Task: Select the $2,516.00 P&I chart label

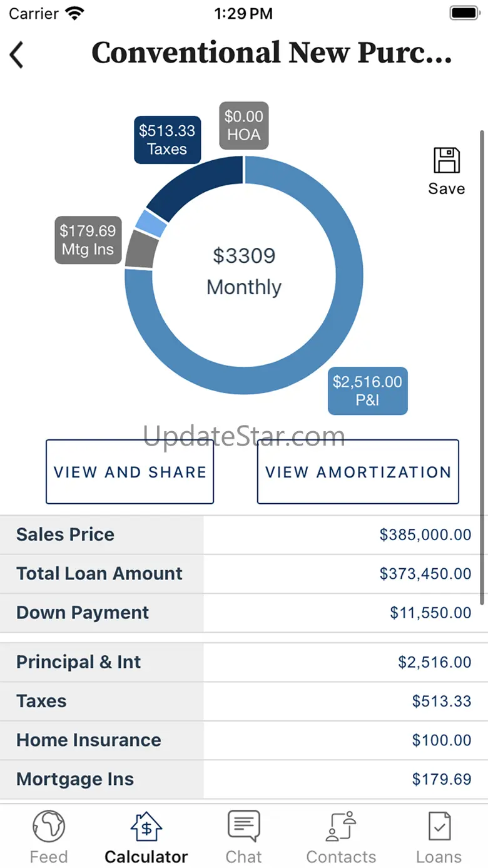Action: point(367,391)
